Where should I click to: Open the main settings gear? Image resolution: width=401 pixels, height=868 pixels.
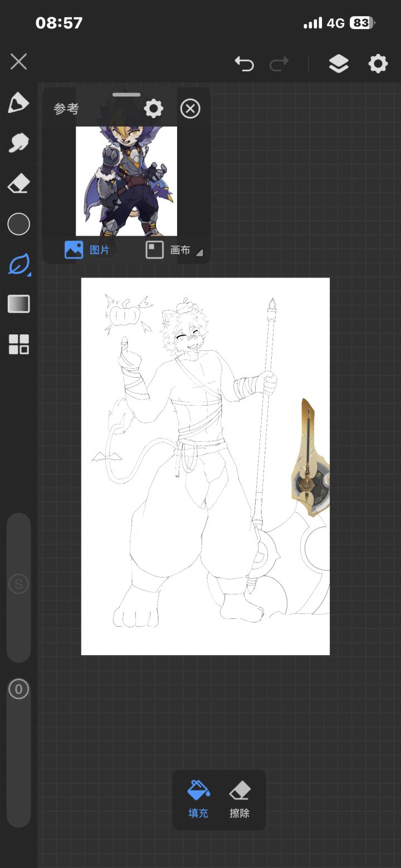(x=378, y=64)
